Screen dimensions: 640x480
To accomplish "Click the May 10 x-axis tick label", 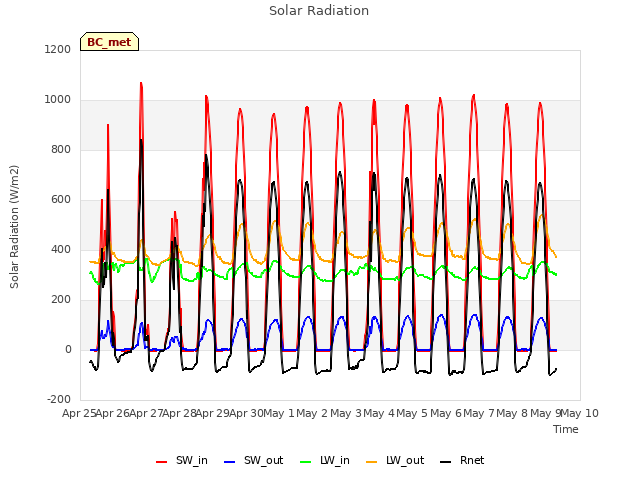I will (x=579, y=413).
